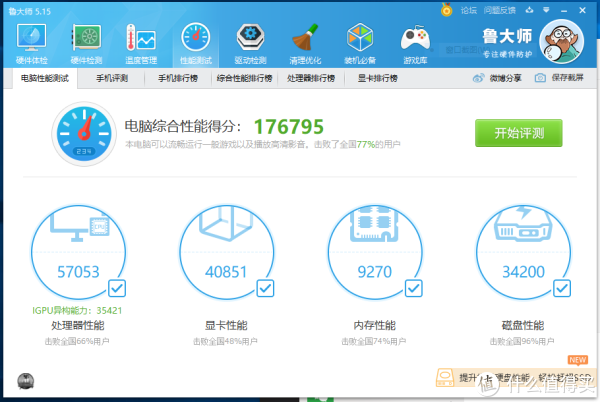Click the 内存性能 label
Image resolution: width=600 pixels, height=402 pixels.
(x=375, y=326)
